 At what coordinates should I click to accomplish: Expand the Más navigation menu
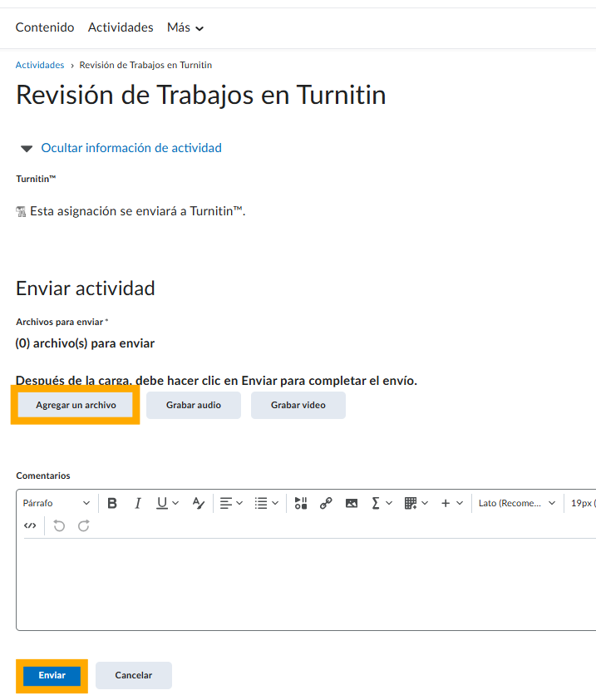[185, 27]
